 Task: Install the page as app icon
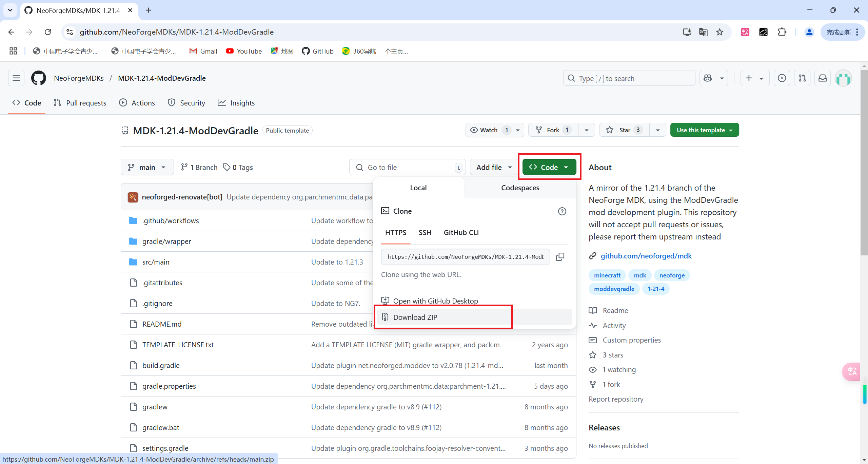click(x=687, y=32)
